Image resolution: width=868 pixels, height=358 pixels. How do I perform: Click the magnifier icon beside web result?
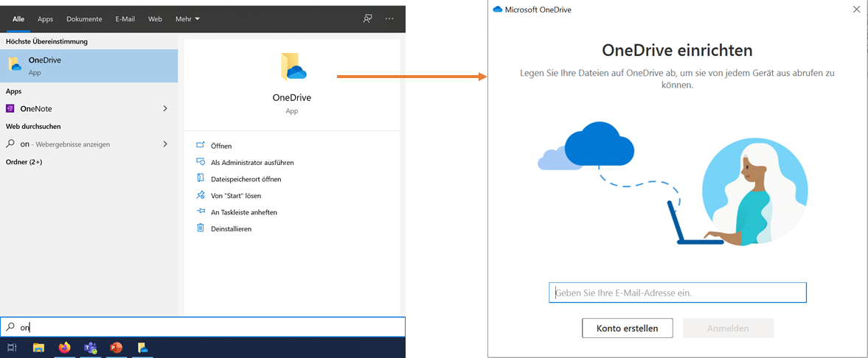tap(10, 144)
